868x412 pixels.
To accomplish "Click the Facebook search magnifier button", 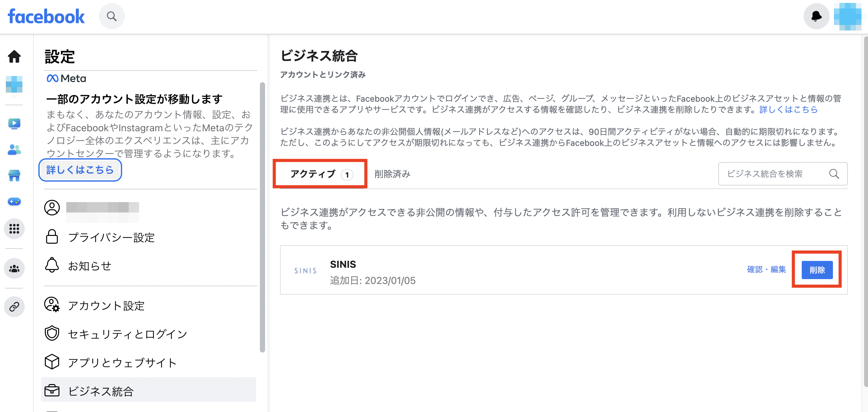I will [111, 16].
